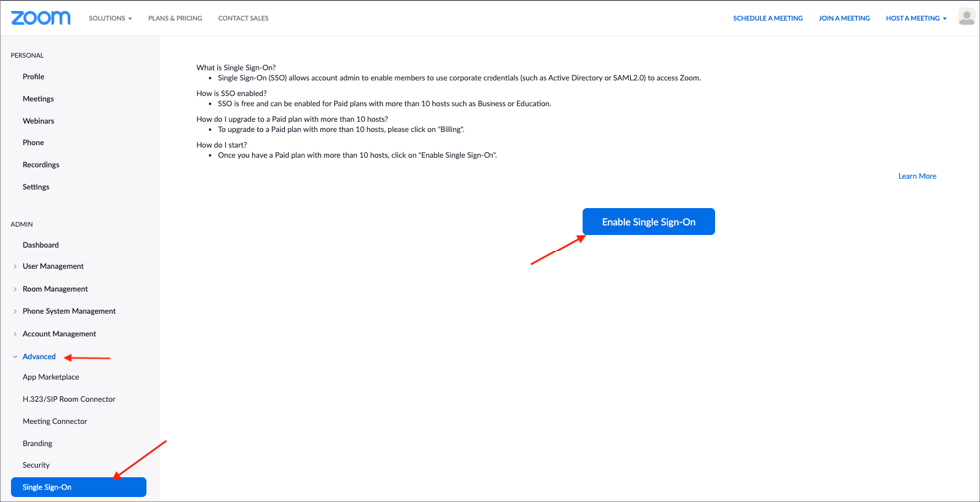
Task: Expand the User Management section
Action: click(53, 266)
